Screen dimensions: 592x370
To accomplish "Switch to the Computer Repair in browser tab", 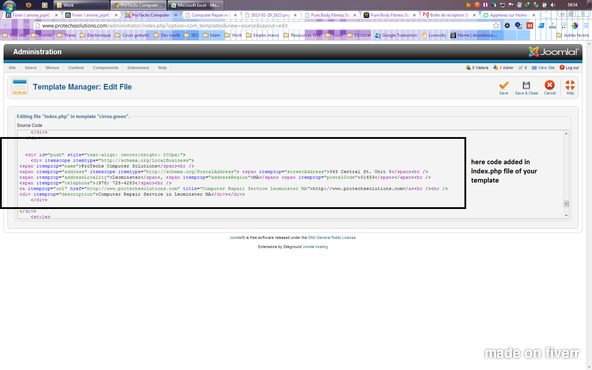I will (x=210, y=15).
